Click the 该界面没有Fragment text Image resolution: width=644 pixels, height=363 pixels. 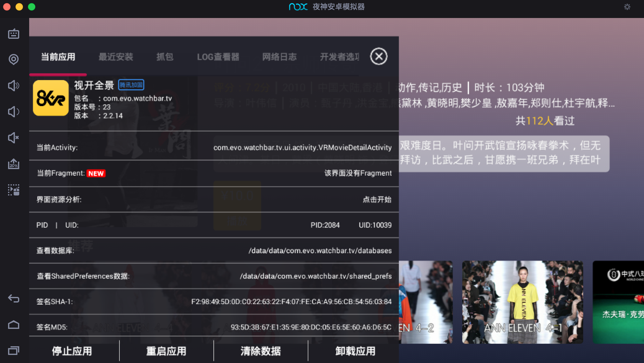click(x=358, y=173)
